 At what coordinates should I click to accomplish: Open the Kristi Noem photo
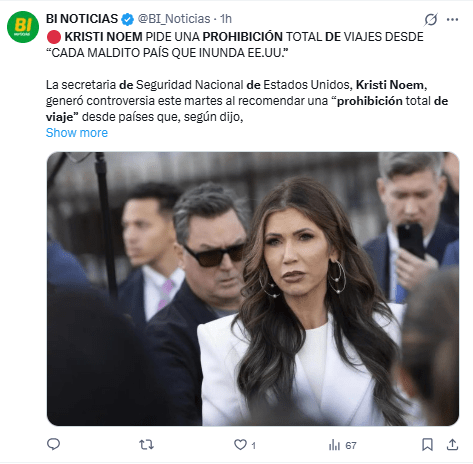click(x=253, y=289)
